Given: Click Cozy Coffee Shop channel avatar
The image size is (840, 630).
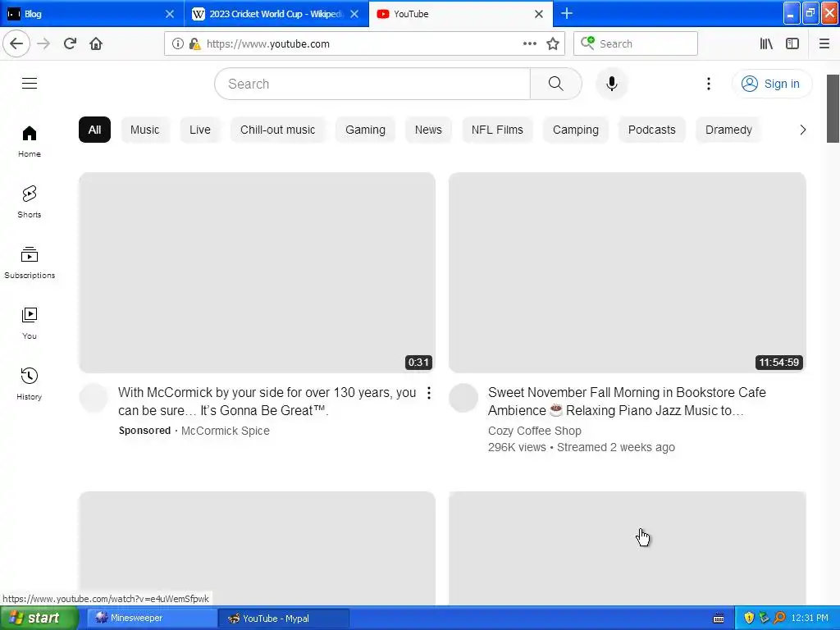Looking at the screenshot, I should (x=463, y=398).
